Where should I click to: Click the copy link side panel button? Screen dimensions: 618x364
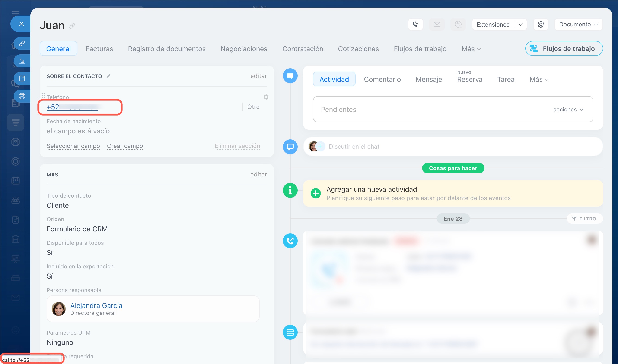(22, 43)
